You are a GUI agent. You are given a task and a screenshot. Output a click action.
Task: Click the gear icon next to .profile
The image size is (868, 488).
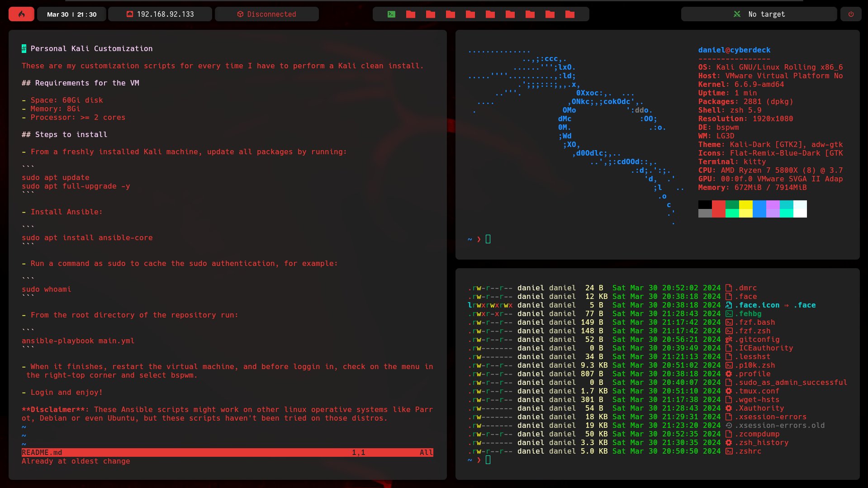(x=729, y=374)
